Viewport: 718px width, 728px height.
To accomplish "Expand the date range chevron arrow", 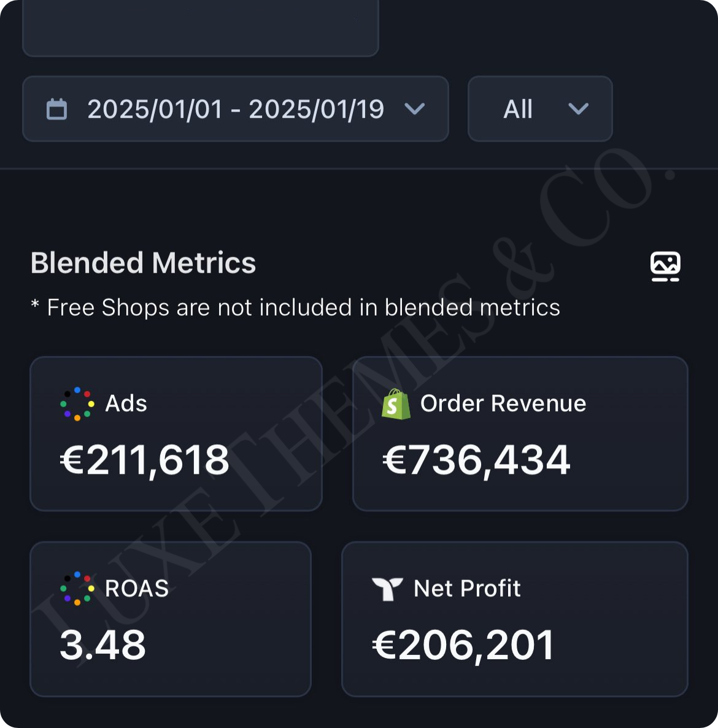I will point(415,109).
